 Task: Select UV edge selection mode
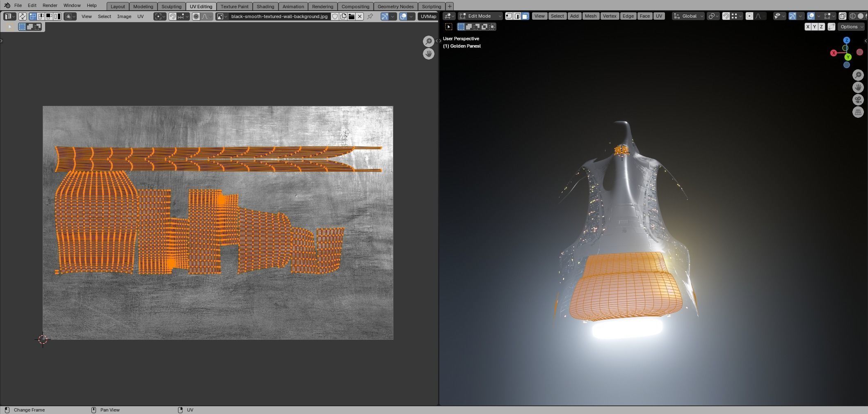(41, 16)
